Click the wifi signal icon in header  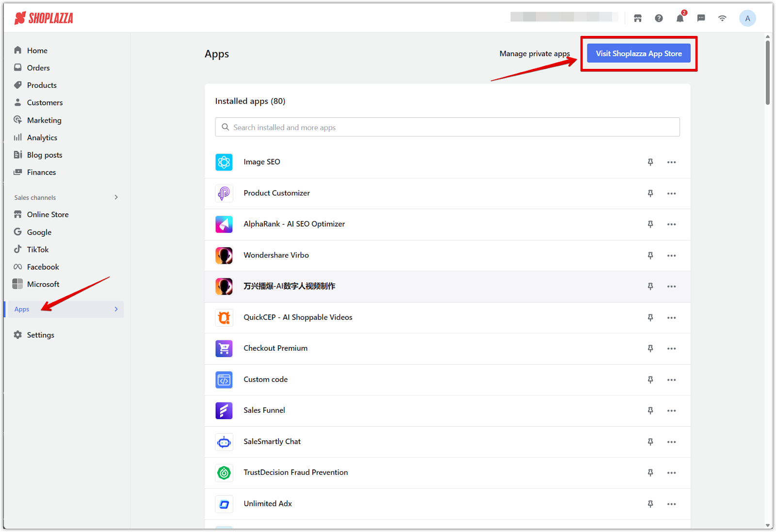click(x=722, y=18)
